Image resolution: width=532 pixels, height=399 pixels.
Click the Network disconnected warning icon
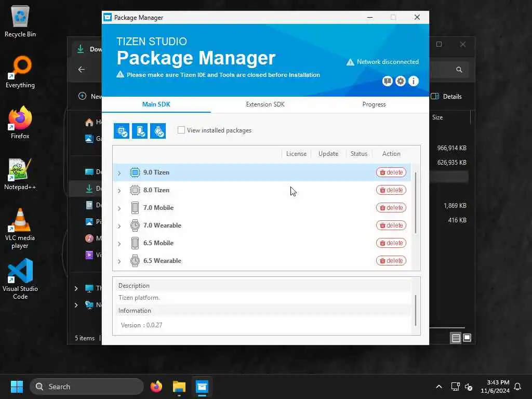click(x=350, y=62)
